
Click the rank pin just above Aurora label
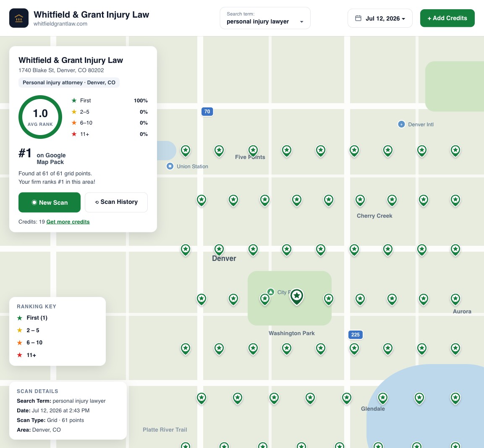[455, 299]
